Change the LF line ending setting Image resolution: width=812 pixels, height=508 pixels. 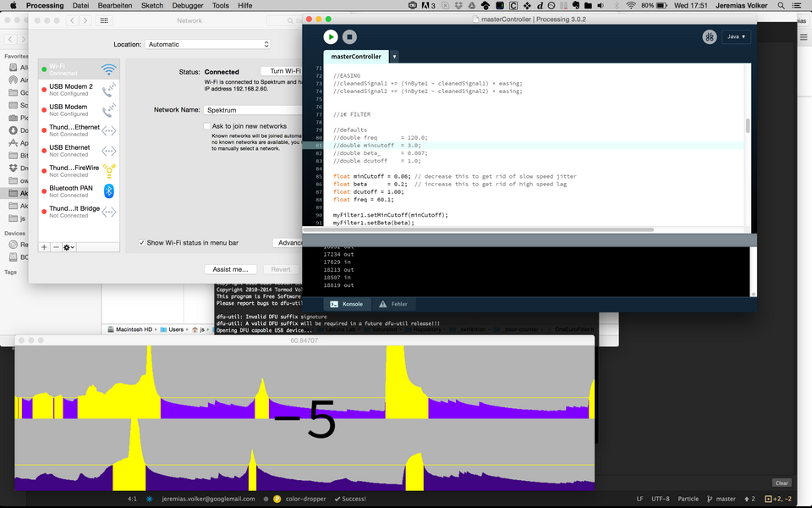click(639, 499)
